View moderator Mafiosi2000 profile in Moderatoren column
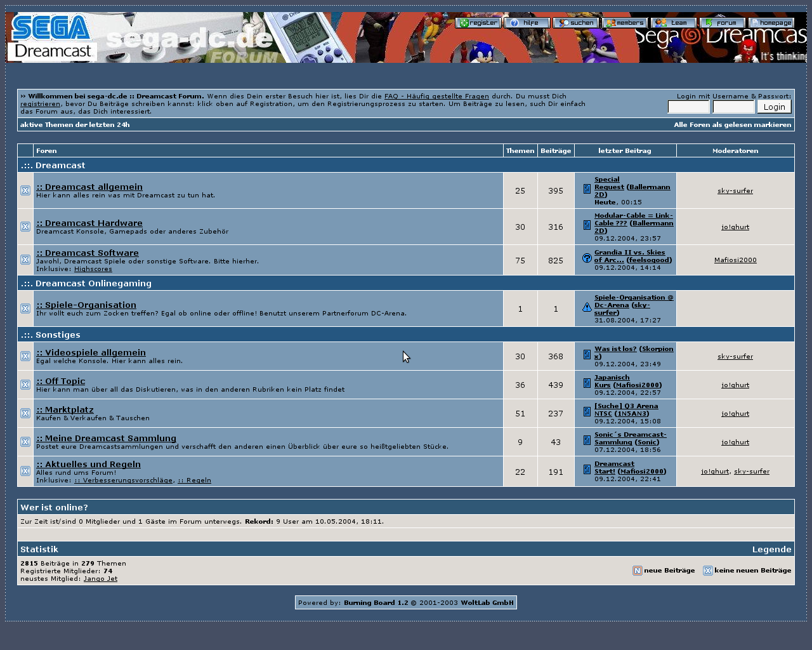The height and width of the screenshot is (650, 812). tap(735, 260)
